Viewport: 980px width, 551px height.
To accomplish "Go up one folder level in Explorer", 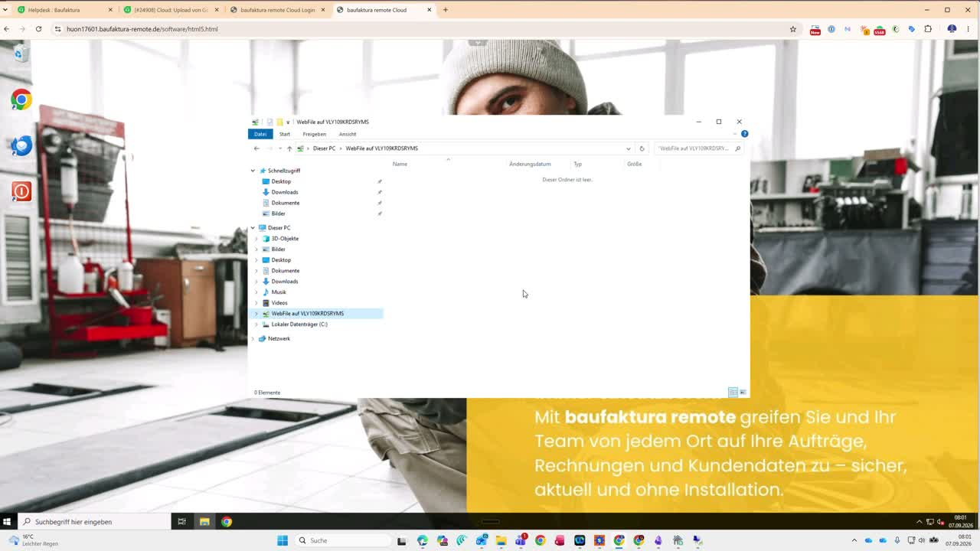I will (289, 148).
